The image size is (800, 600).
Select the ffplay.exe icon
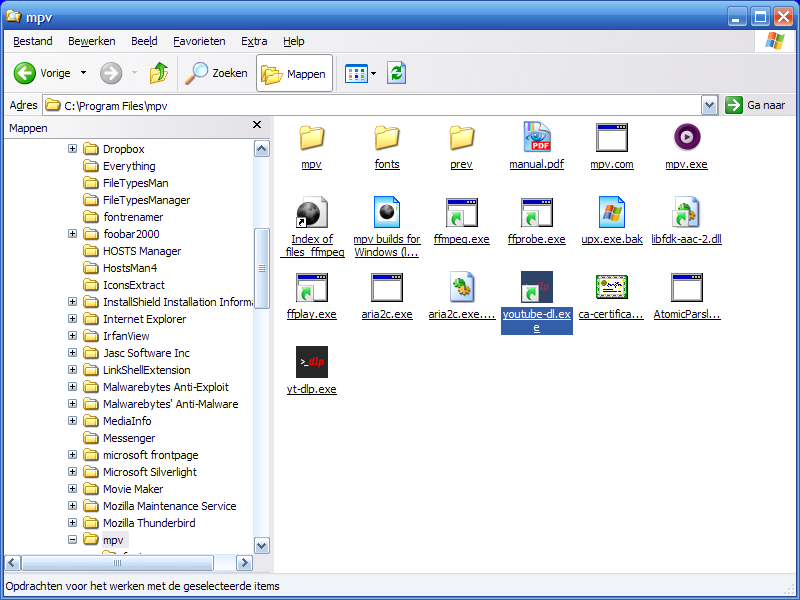(312, 287)
